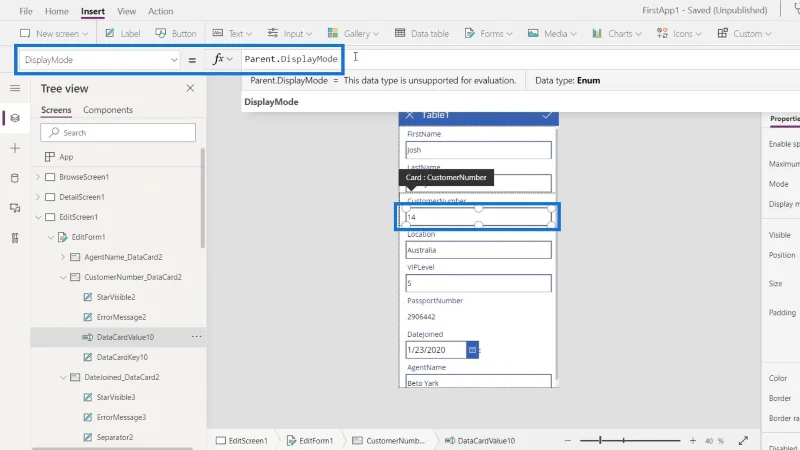This screenshot has width=800, height=450.
Task: Collapse DateJoined_DataCard2 node
Action: pyautogui.click(x=63, y=377)
